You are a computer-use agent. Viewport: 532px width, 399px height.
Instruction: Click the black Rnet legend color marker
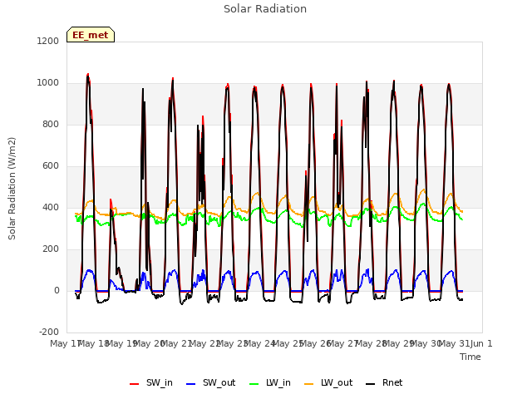[x=371, y=384]
